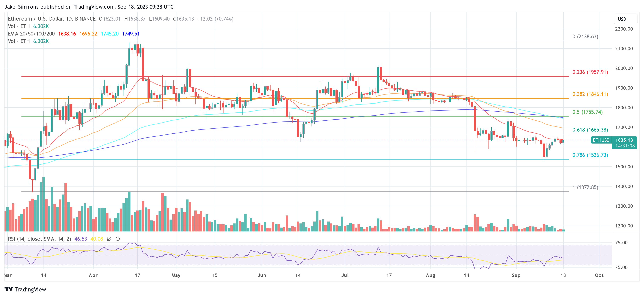Click the countdown 14:31:08 text
Viewport: 644px width, 297px height.
click(625, 146)
